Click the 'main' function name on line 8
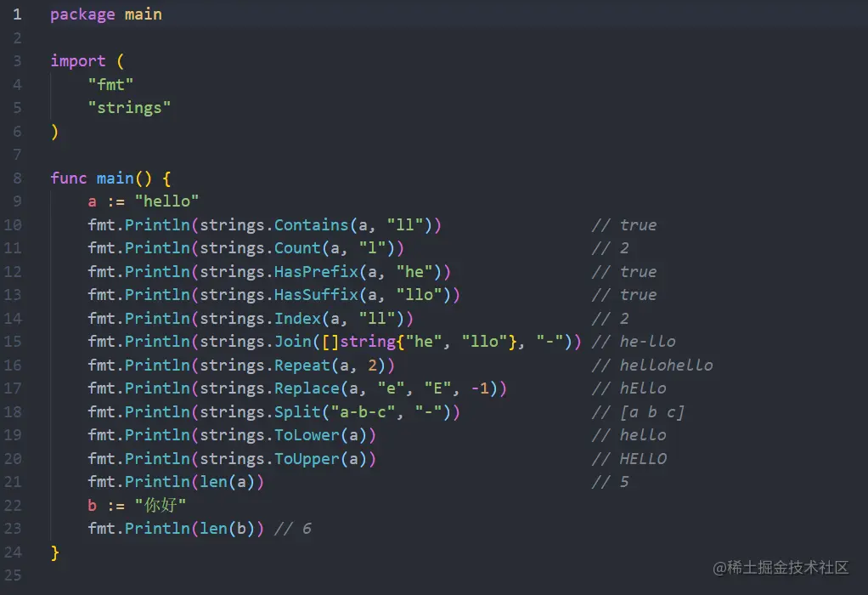Viewport: 868px width, 595px height. tap(116, 178)
